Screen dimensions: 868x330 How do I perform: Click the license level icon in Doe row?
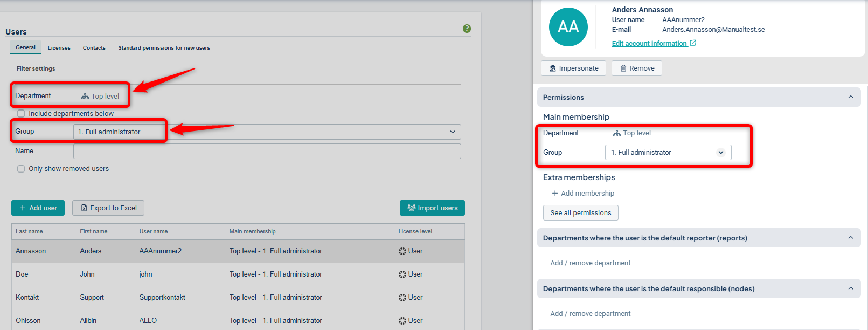(x=402, y=274)
